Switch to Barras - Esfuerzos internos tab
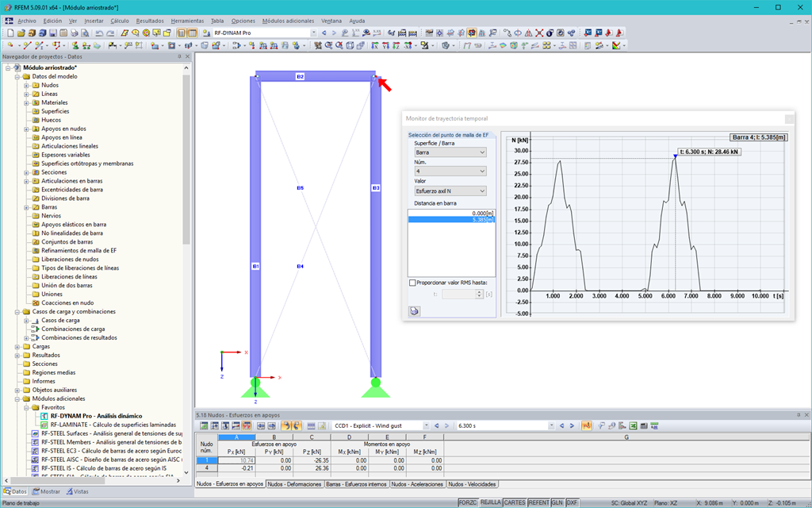This screenshot has height=508, width=812. 356,484
